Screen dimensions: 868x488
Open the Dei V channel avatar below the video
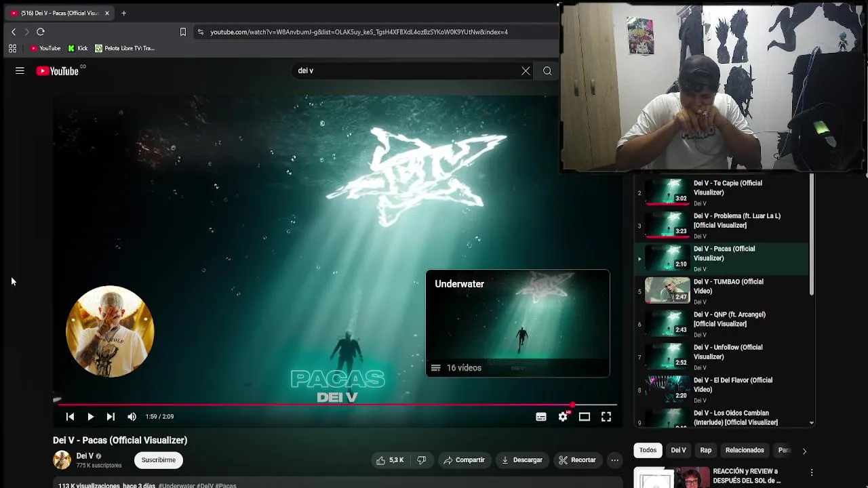tap(62, 460)
